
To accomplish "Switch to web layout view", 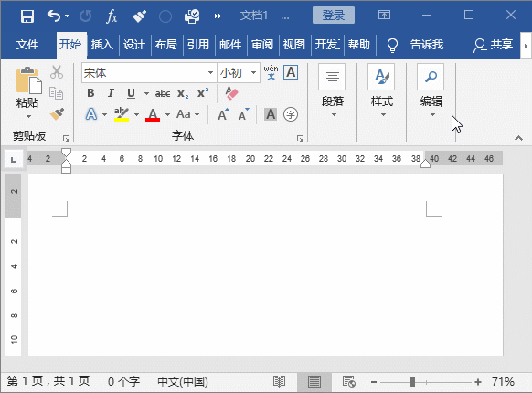I will tap(348, 382).
